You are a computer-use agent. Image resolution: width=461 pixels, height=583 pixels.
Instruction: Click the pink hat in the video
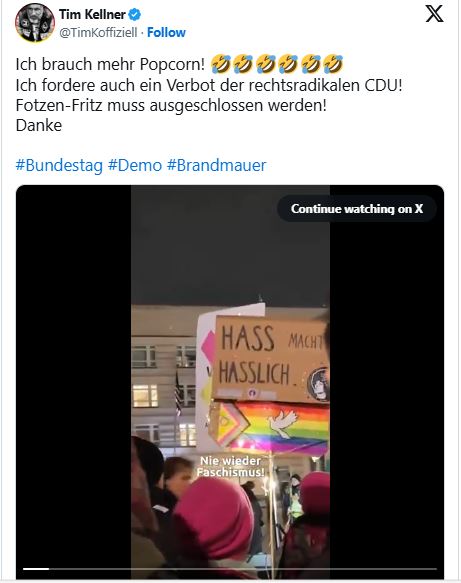[214, 519]
